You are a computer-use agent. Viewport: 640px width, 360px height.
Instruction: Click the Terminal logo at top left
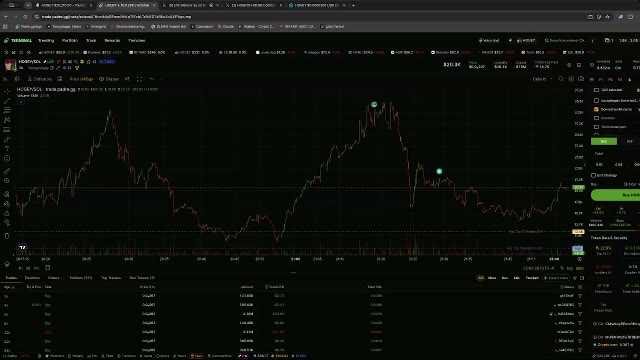point(18,40)
